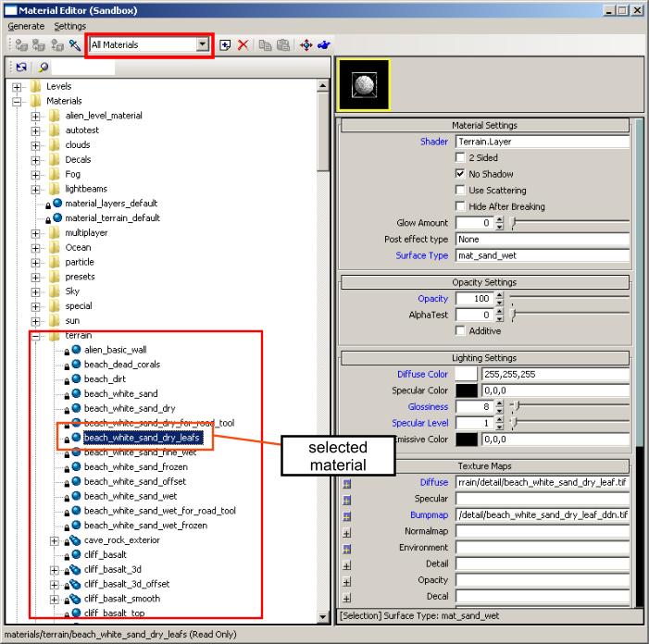Click the red X delete material icon

click(243, 44)
